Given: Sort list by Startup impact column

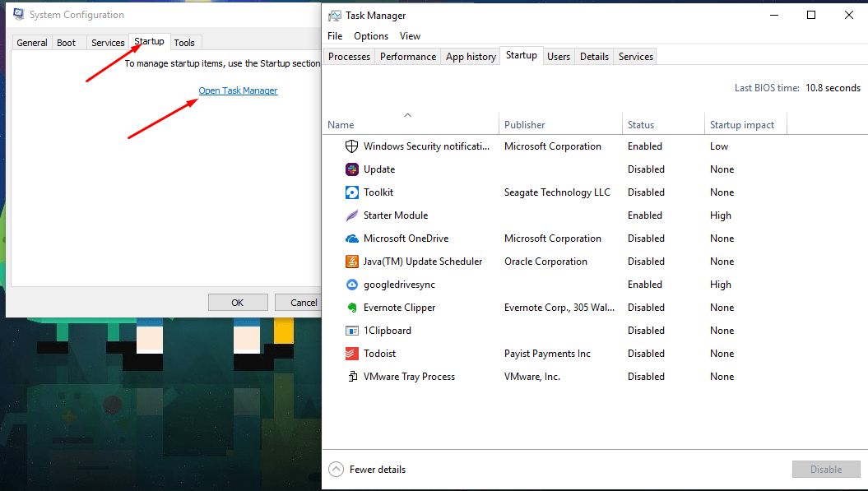Looking at the screenshot, I should click(x=742, y=125).
